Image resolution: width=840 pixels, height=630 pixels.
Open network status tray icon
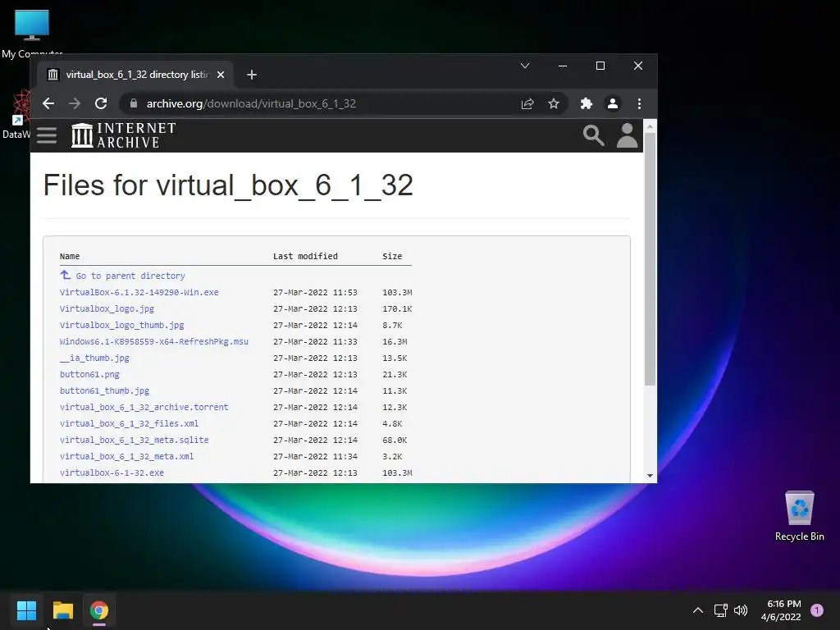click(720, 610)
